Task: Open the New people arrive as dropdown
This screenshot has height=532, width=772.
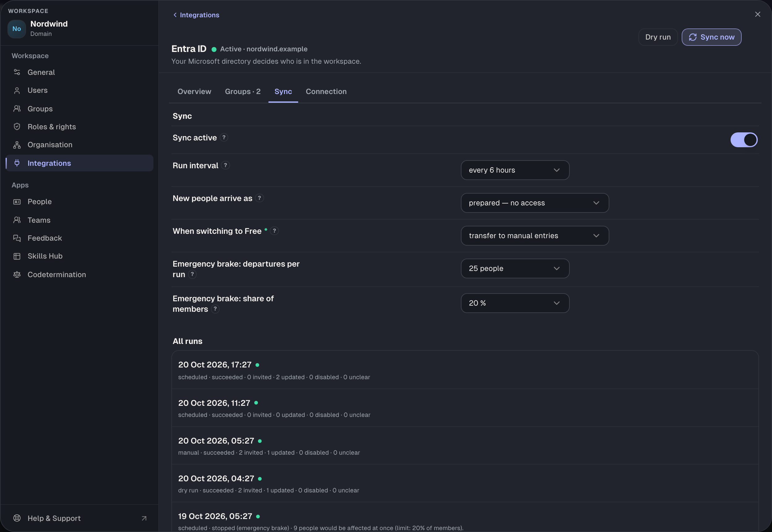Action: pyautogui.click(x=535, y=203)
